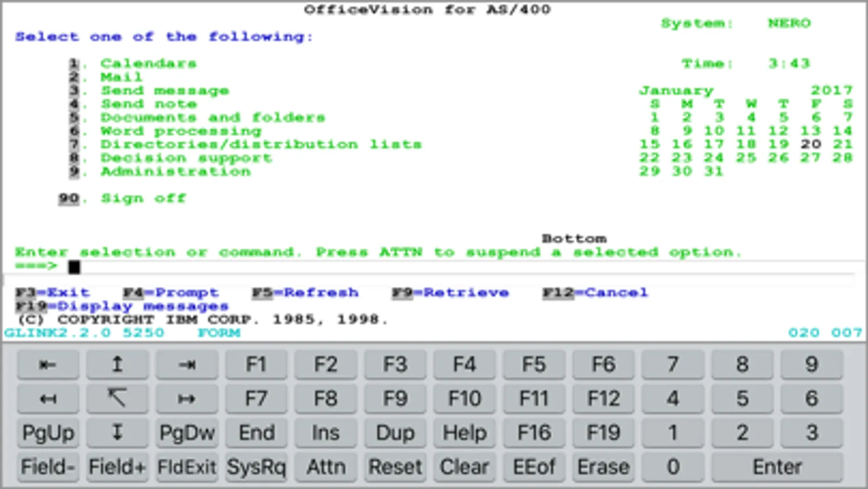Tap the cursor right arrow key
The image size is (868, 489).
187,399
